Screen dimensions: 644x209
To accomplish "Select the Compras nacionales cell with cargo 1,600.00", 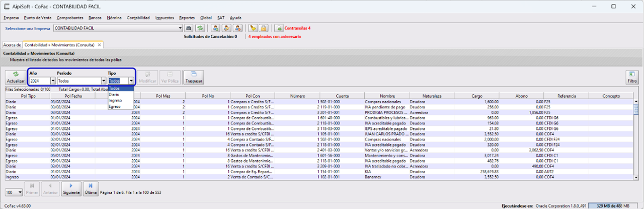I will point(387,102).
